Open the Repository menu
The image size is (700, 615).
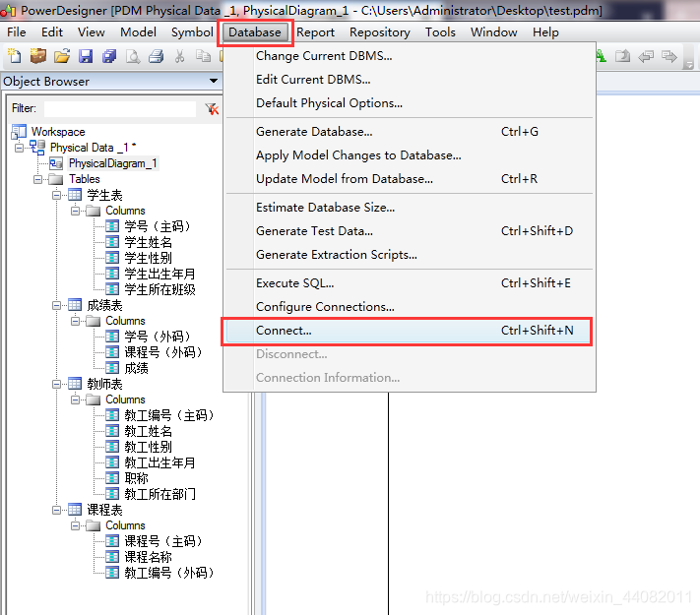pos(379,32)
